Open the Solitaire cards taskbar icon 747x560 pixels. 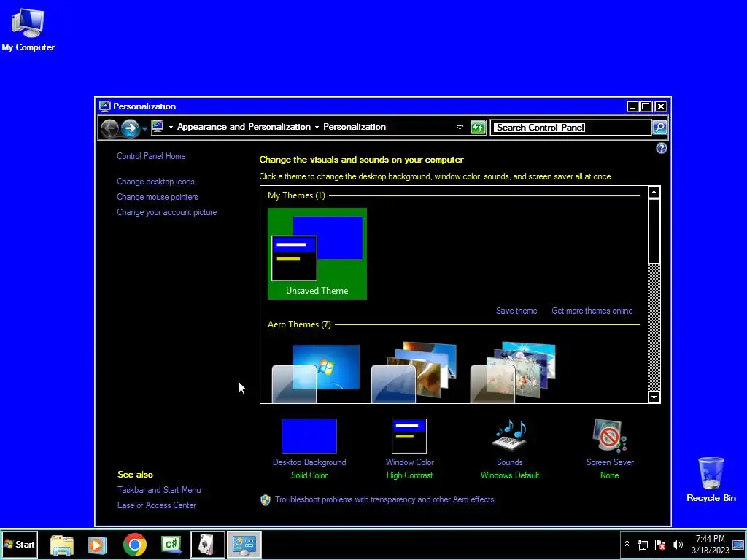pos(207,545)
